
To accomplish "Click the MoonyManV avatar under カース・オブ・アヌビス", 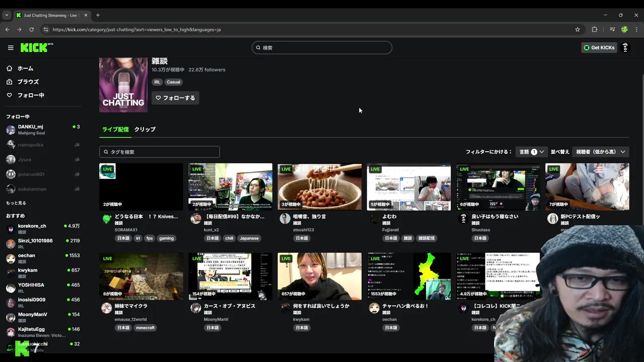I will tap(196, 308).
